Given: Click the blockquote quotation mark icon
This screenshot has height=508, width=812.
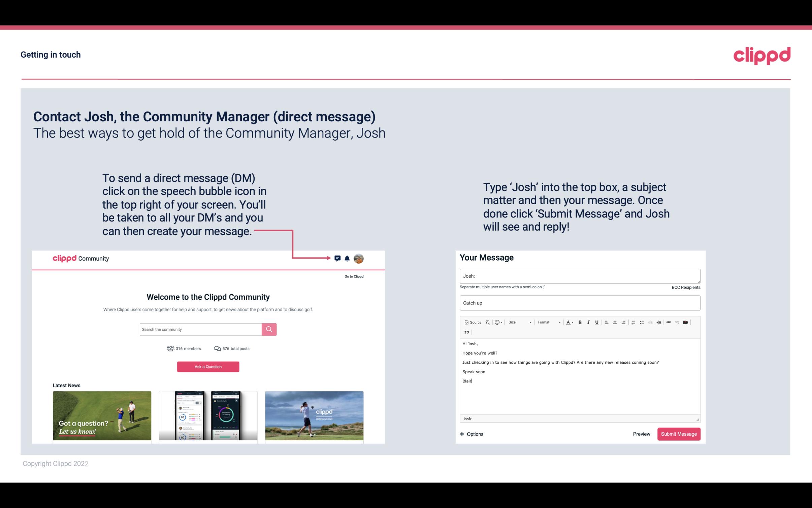Looking at the screenshot, I should [465, 332].
